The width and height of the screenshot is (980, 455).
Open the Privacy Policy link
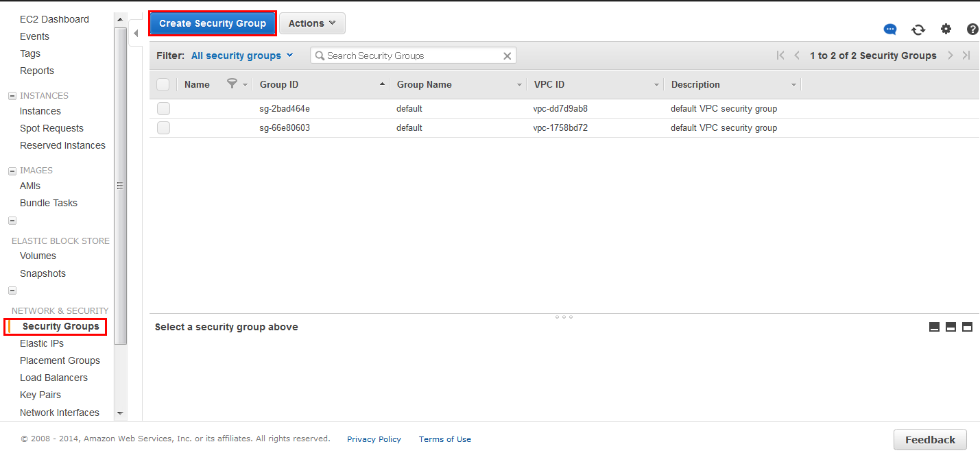click(x=374, y=439)
